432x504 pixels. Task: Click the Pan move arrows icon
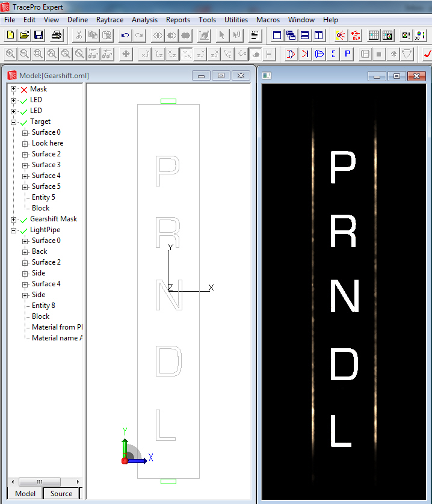pyautogui.click(x=126, y=54)
